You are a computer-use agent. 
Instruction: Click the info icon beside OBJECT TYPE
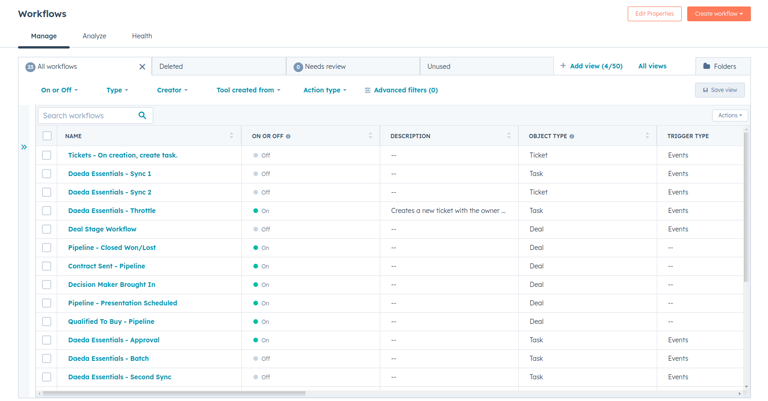click(572, 136)
